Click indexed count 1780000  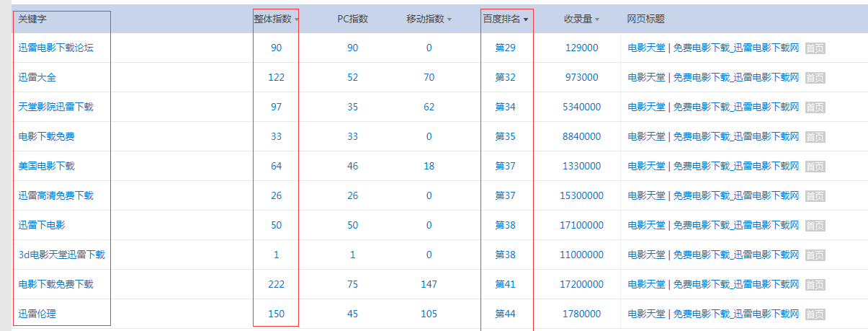click(x=582, y=314)
